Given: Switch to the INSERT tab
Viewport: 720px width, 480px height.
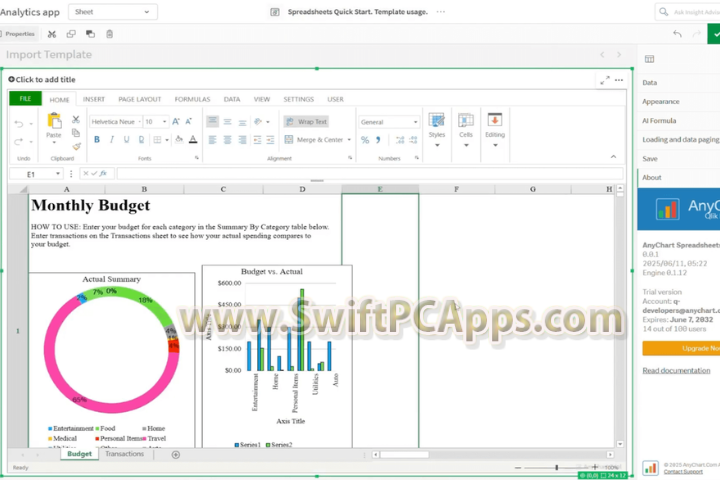Looking at the screenshot, I should click(94, 99).
